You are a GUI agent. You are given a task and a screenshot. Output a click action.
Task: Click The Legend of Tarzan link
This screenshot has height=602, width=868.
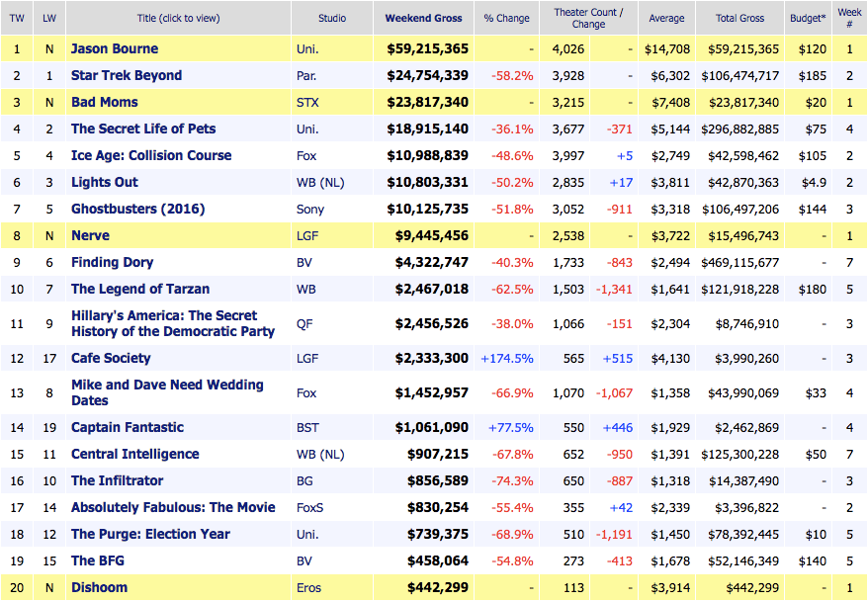coord(140,289)
